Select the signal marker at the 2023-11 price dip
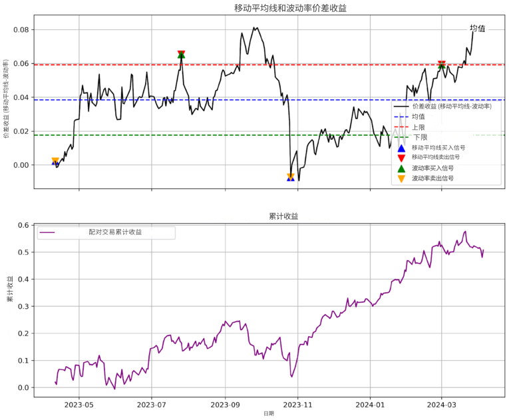The height and width of the screenshot is (420, 509). pos(291,177)
